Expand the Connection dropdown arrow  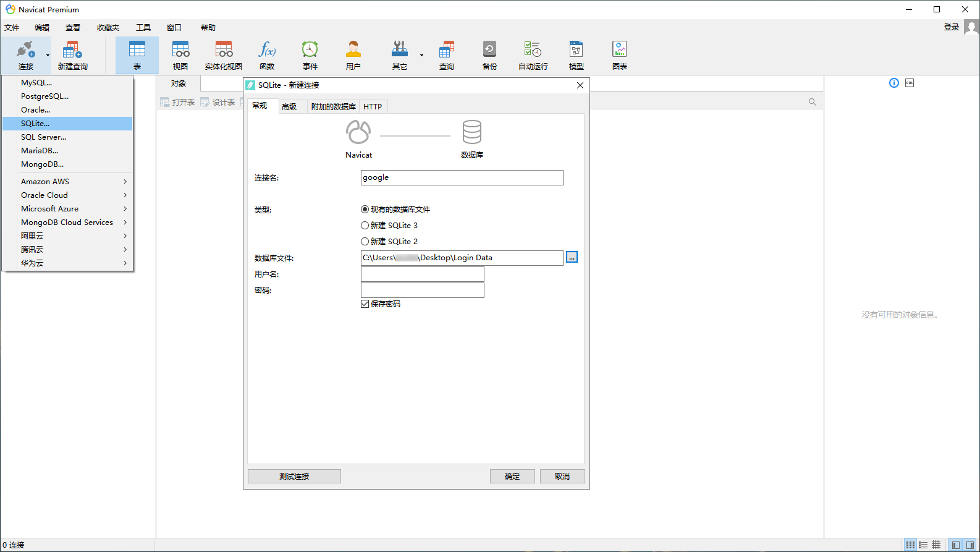click(x=48, y=56)
